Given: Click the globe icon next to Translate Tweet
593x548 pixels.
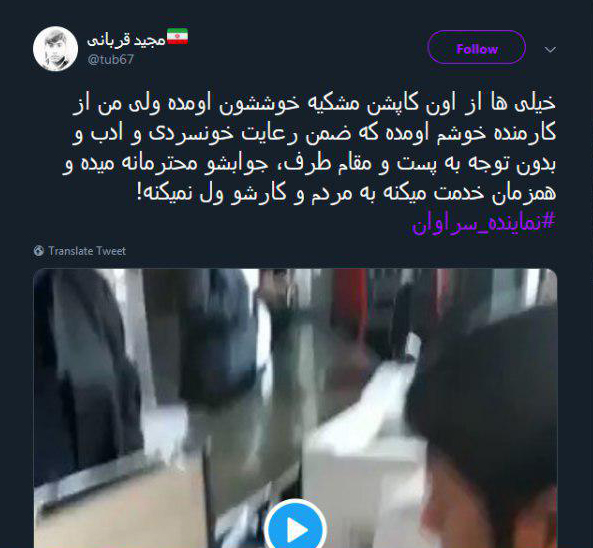Looking at the screenshot, I should [x=39, y=251].
